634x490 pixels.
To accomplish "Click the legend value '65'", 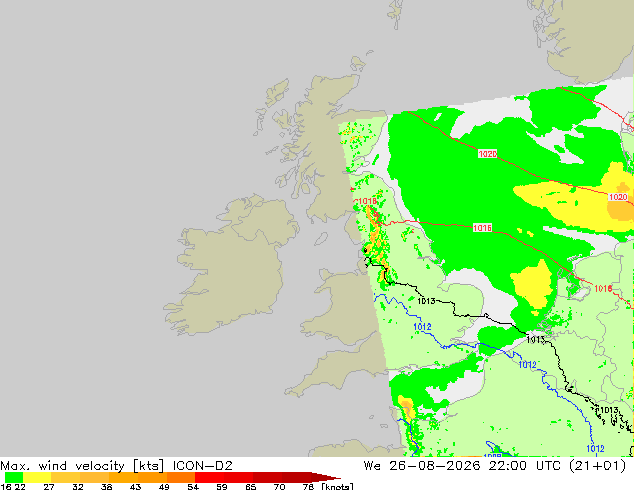I will click(251, 487).
